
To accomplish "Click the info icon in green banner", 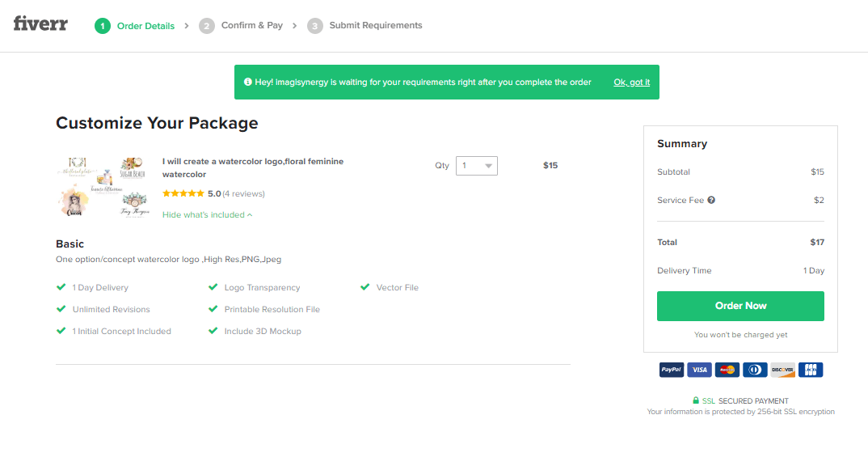I will (x=247, y=82).
